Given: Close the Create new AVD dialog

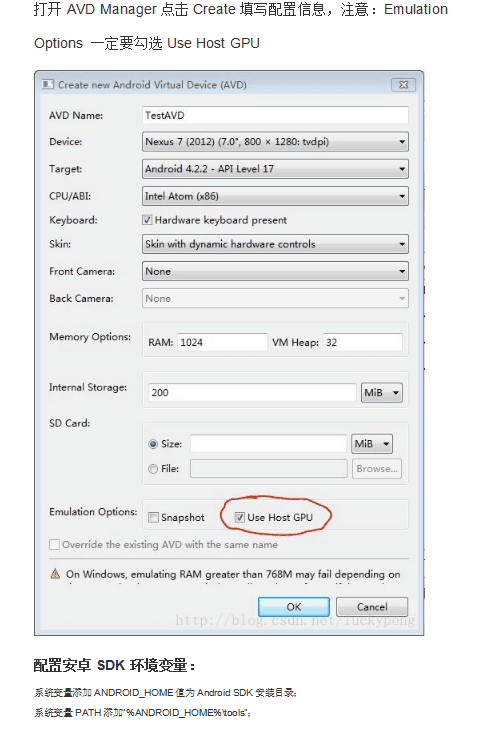Looking at the screenshot, I should (x=404, y=85).
